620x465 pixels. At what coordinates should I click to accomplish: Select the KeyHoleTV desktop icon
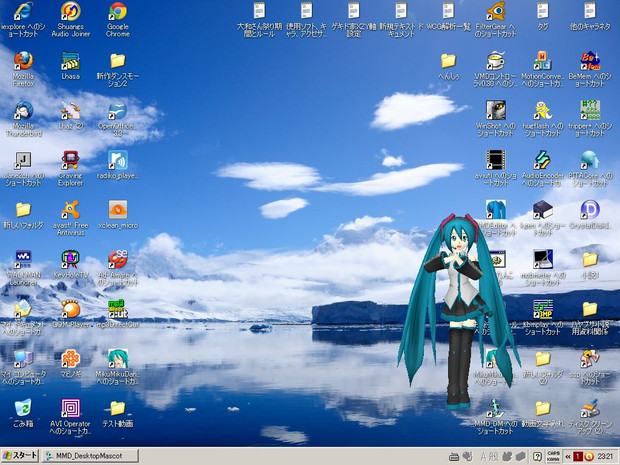70,259
